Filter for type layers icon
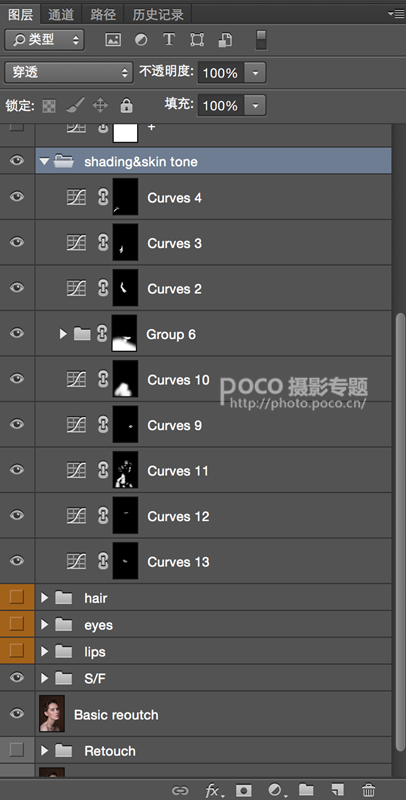 click(169, 39)
